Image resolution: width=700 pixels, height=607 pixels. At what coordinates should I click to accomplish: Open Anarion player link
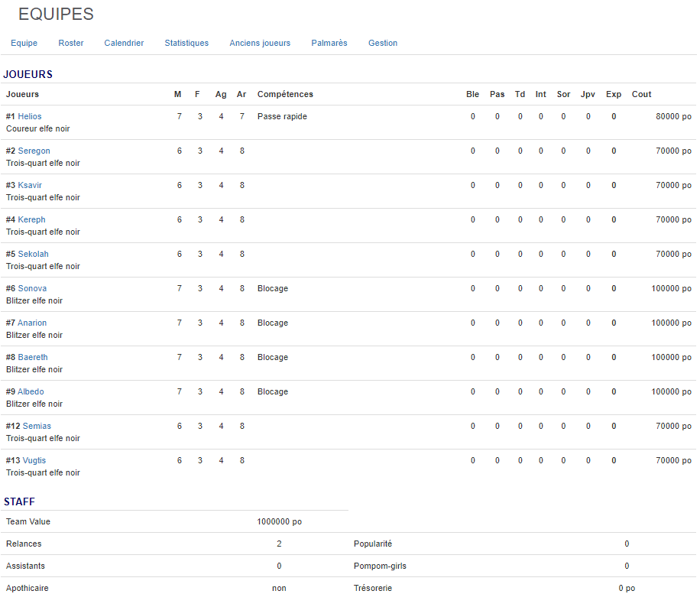pos(32,323)
